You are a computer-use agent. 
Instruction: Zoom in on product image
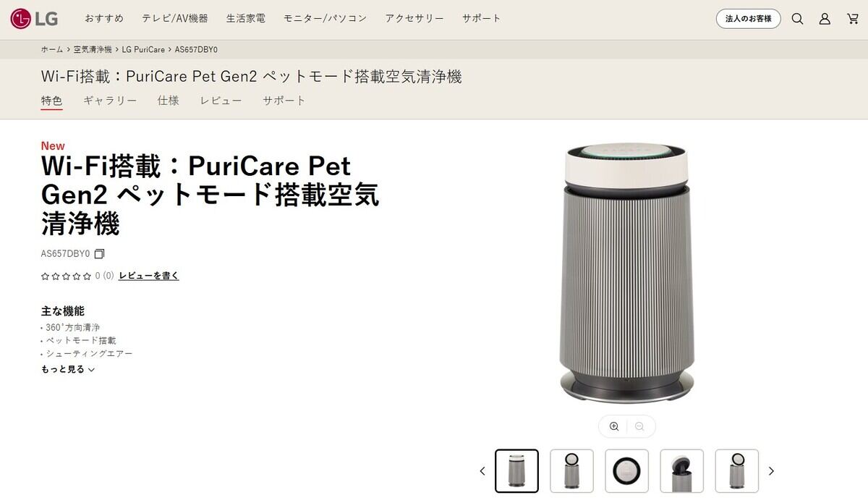pos(614,426)
